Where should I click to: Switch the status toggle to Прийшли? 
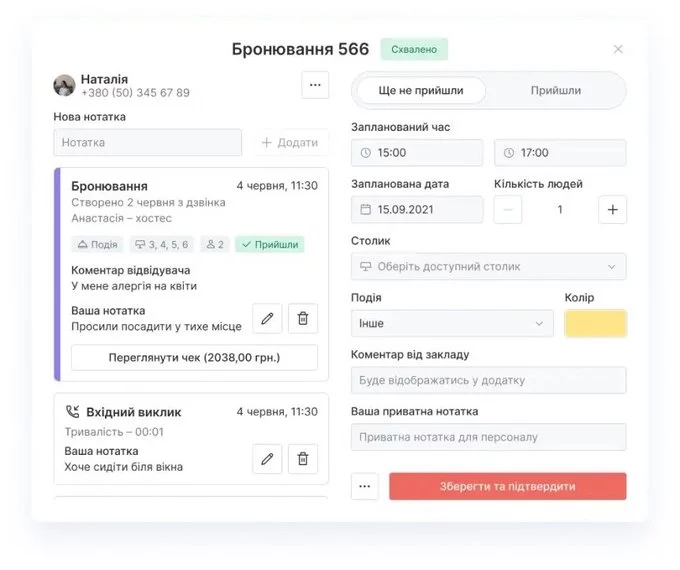pos(555,90)
